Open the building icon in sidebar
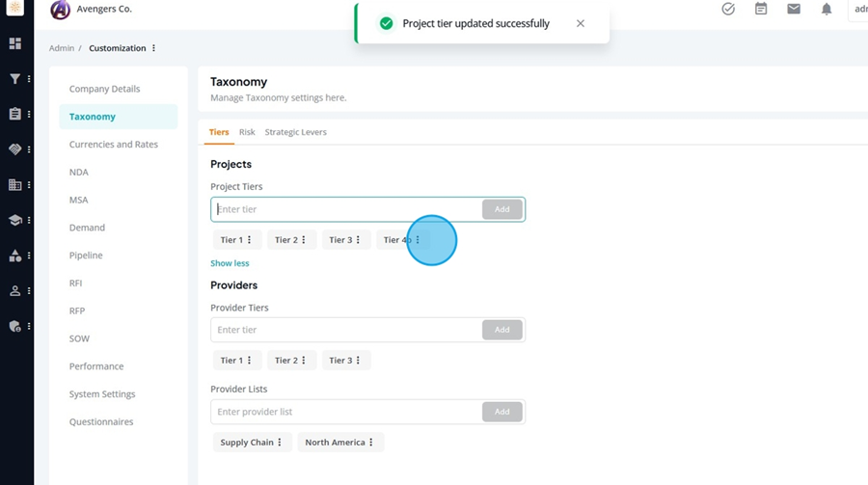The image size is (868, 485). 14,184
